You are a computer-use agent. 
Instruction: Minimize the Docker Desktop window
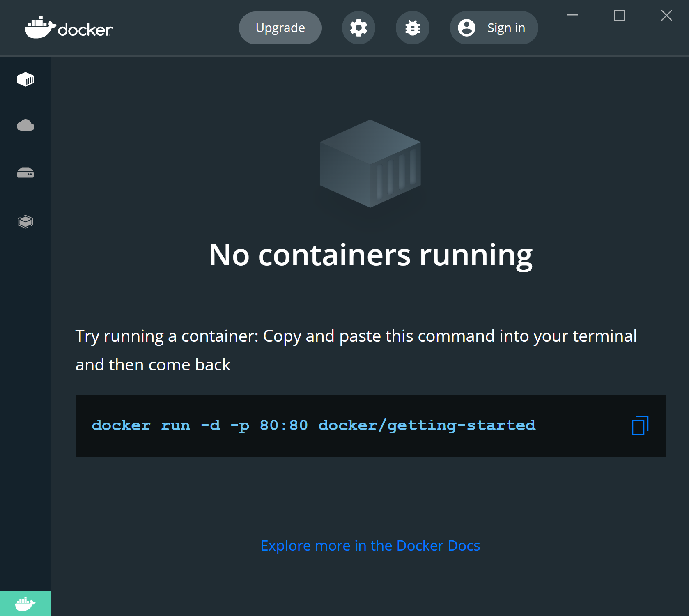(x=572, y=15)
